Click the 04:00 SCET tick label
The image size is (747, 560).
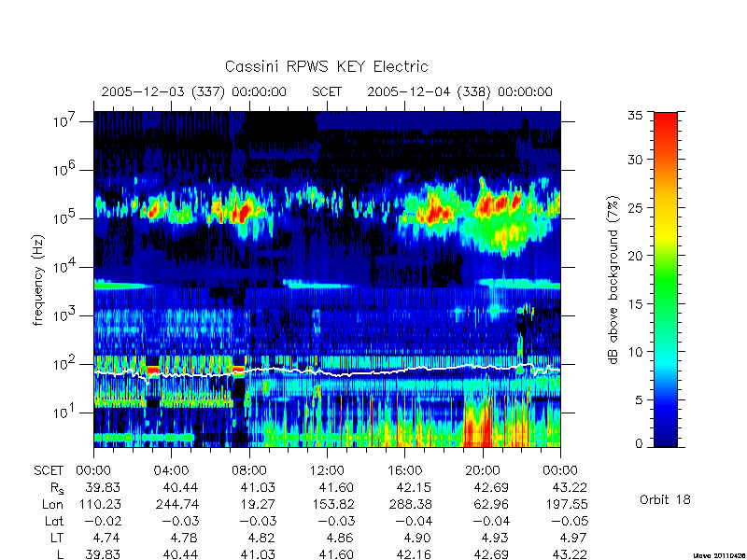[x=171, y=471]
